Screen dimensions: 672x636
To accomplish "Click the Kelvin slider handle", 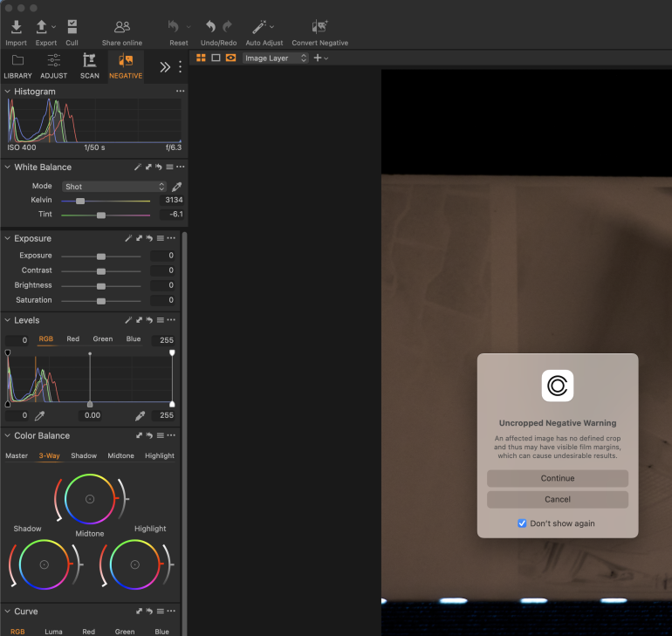I will point(80,201).
